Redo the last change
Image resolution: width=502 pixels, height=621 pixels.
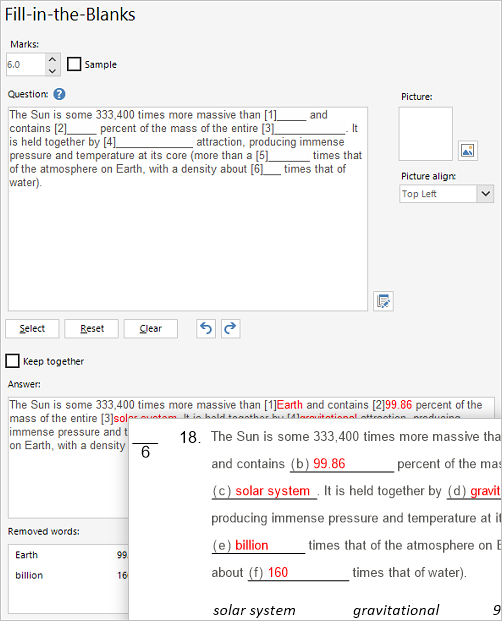230,329
